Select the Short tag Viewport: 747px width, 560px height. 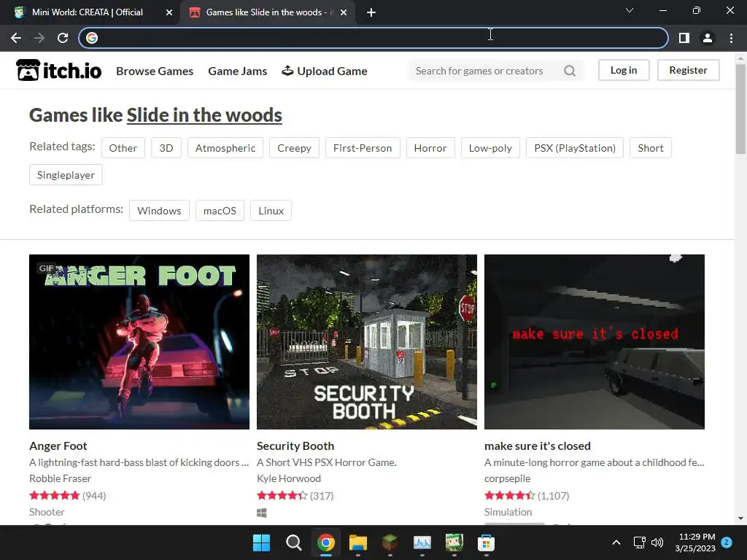click(x=651, y=148)
